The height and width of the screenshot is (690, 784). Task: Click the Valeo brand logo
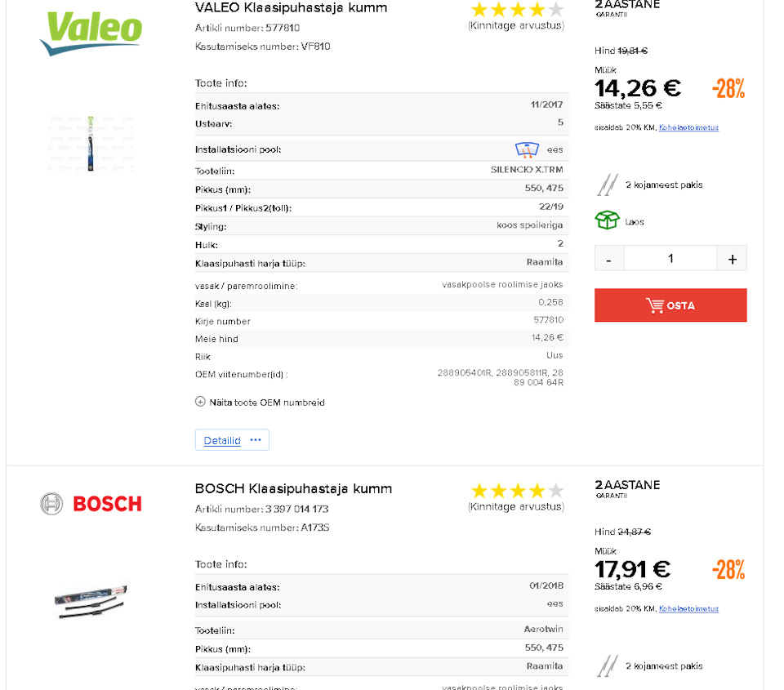[91, 31]
